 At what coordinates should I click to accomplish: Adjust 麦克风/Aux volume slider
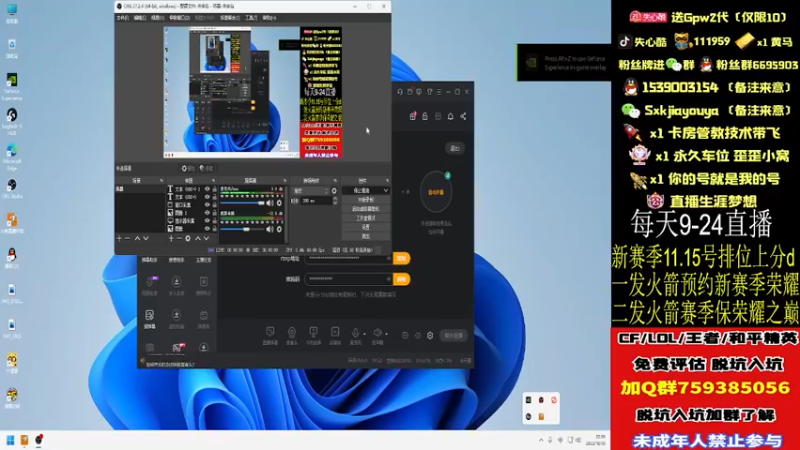point(243,203)
